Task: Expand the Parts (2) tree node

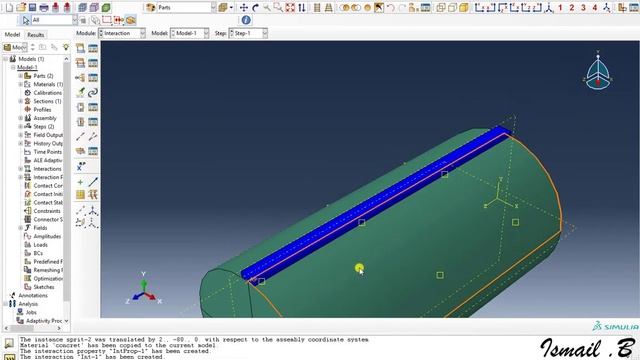Action: [x=20, y=76]
